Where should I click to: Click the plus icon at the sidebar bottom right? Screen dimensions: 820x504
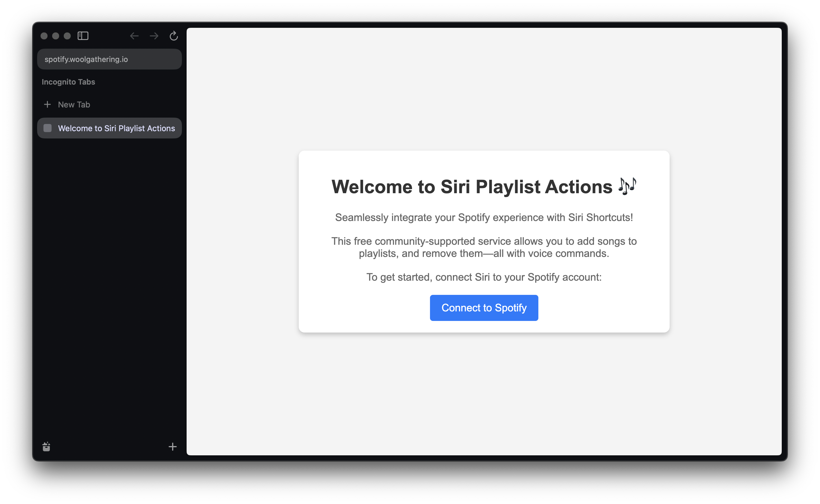pyautogui.click(x=172, y=447)
